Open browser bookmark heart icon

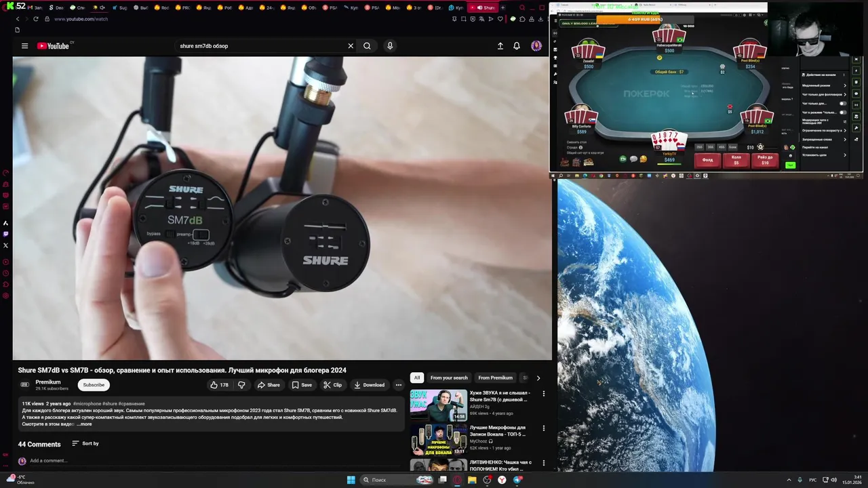pos(501,19)
